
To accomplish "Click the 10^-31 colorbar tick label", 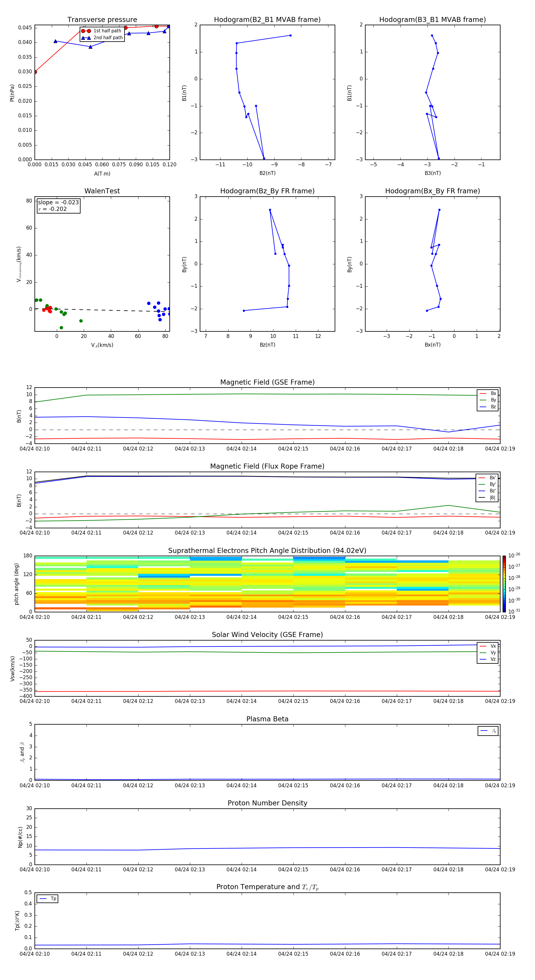I will (514, 611).
